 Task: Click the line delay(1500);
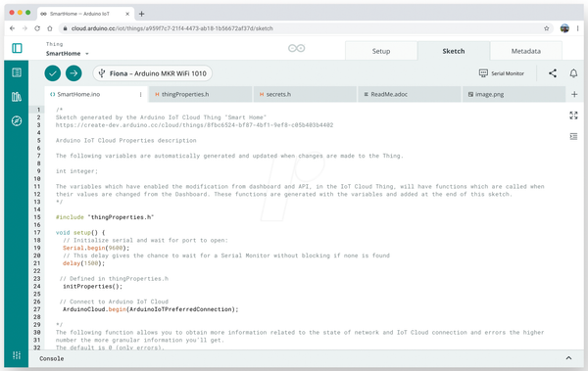coord(83,263)
